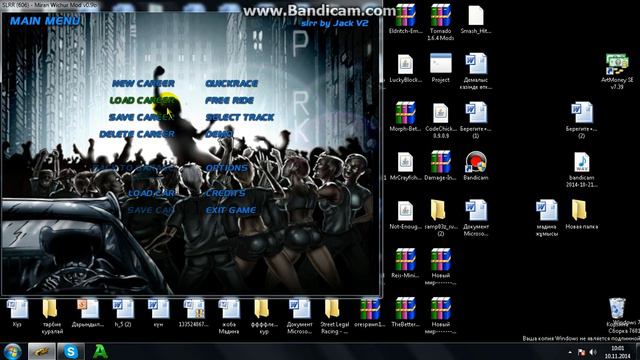Open the Eldritch-Em archive icon on desktop

click(405, 16)
